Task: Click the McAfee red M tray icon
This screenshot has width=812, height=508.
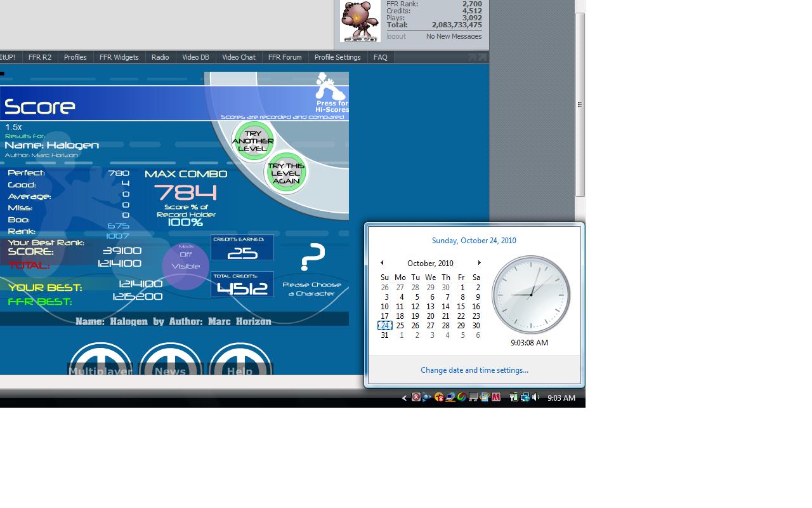Action: coord(496,398)
